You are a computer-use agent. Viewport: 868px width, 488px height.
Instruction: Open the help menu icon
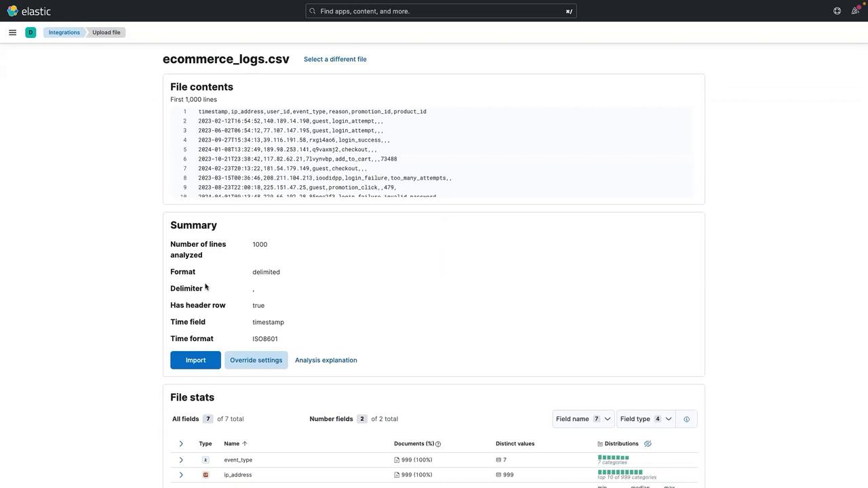coord(837,11)
